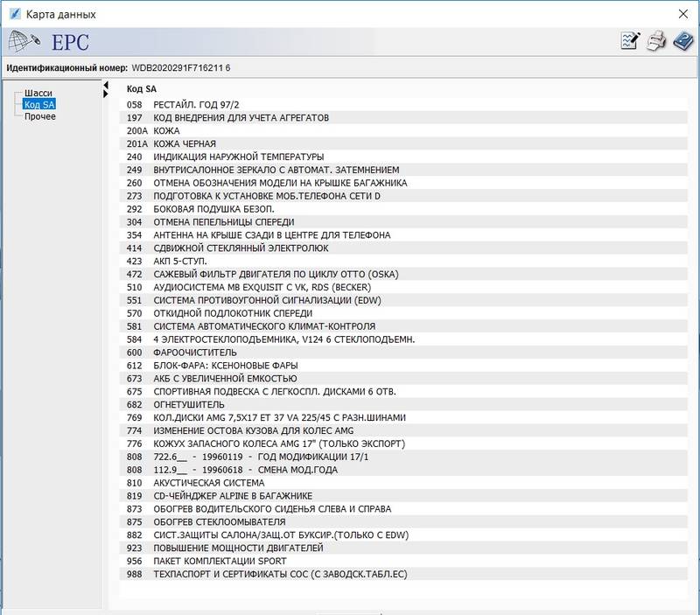Open the blue help book icon
This screenshot has width=700, height=615.
pos(682,41)
